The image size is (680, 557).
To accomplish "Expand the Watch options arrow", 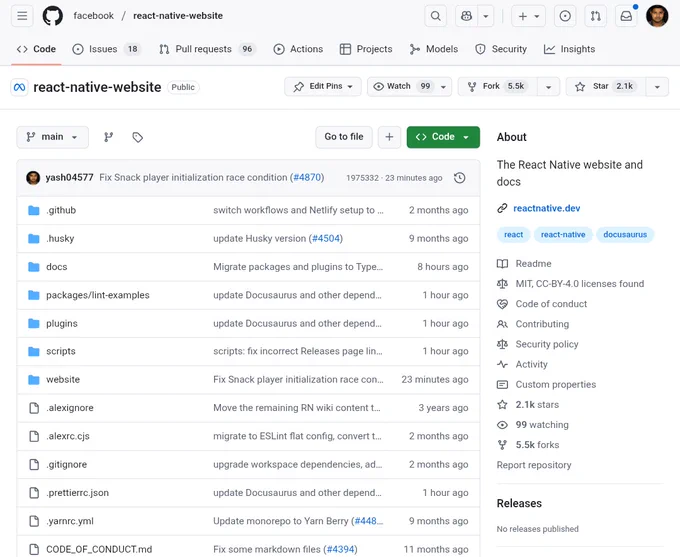I will (x=444, y=86).
